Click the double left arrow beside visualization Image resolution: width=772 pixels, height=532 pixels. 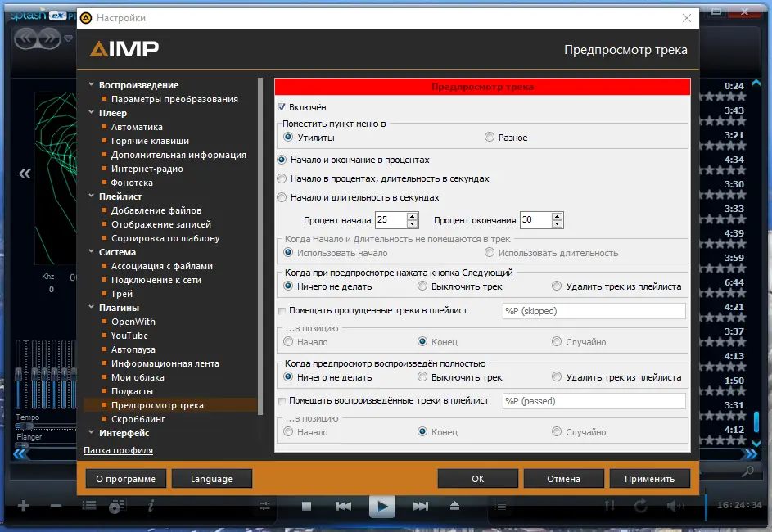click(x=25, y=174)
